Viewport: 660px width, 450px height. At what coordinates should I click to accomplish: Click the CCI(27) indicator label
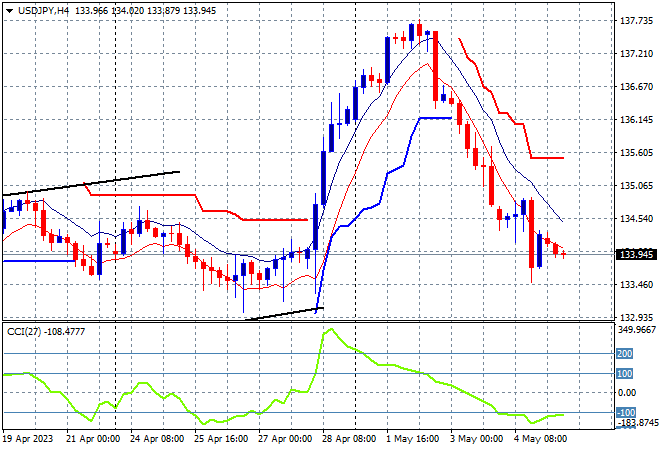24,332
